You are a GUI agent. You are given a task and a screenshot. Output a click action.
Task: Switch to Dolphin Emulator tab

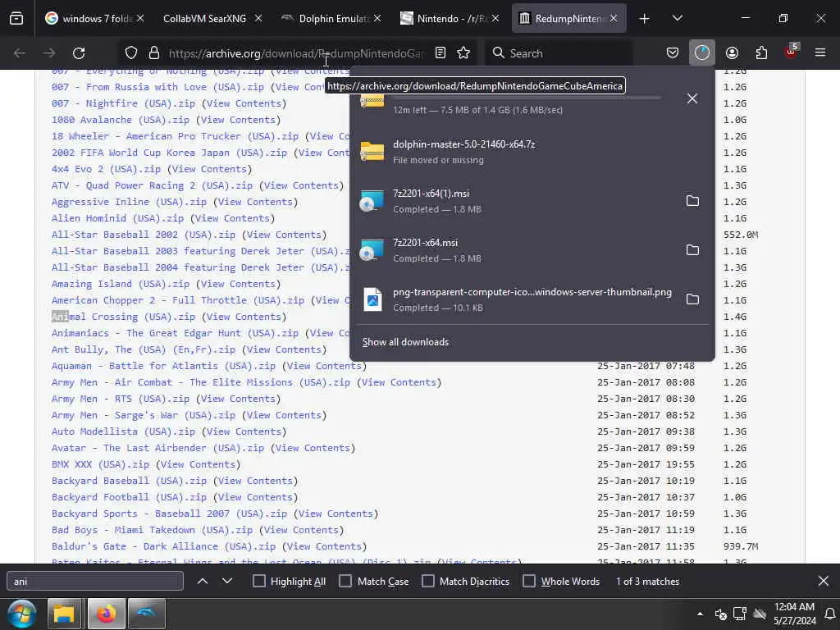pyautogui.click(x=331, y=18)
